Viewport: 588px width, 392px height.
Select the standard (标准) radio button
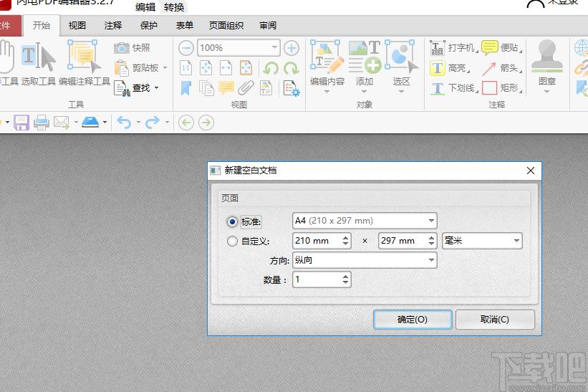(x=232, y=221)
